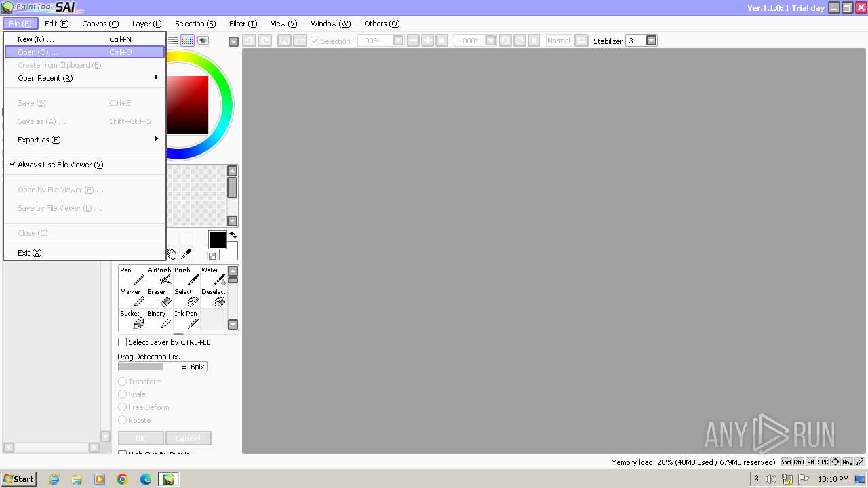Flip the view horizontally
The width and height of the screenshot is (868, 488).
[581, 41]
